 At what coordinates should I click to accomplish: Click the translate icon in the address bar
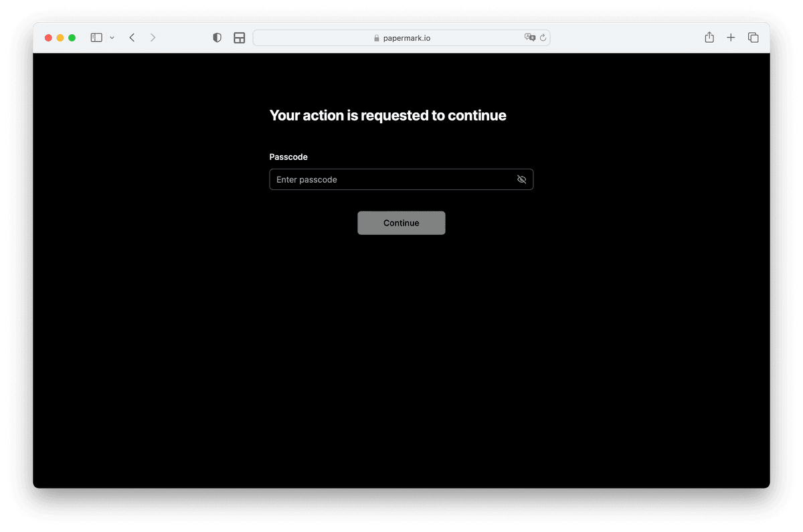[529, 37]
